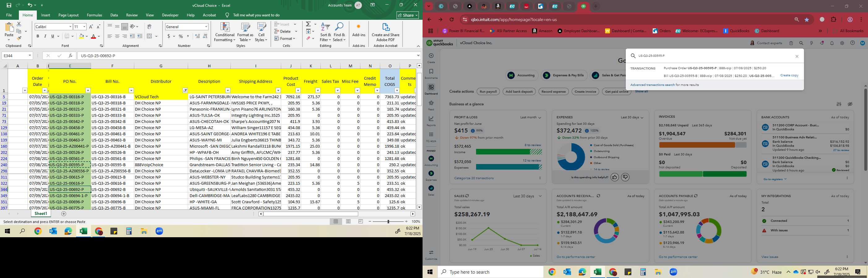The width and height of the screenshot is (868, 278).
Task: Toggle Underline formatting in Excel ribbon
Action: (x=53, y=36)
